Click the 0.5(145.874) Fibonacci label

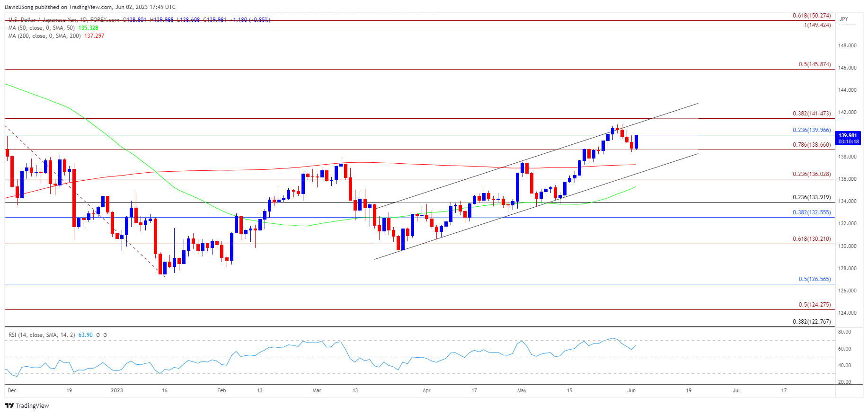click(815, 64)
